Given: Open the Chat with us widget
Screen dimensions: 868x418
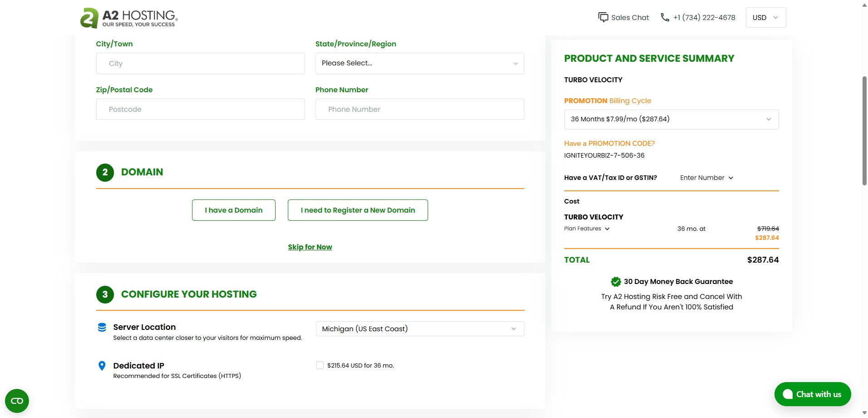Looking at the screenshot, I should coord(813,394).
